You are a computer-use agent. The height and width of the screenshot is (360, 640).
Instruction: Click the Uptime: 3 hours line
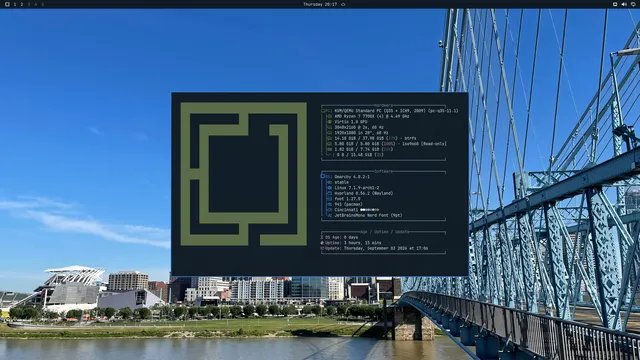(351, 243)
